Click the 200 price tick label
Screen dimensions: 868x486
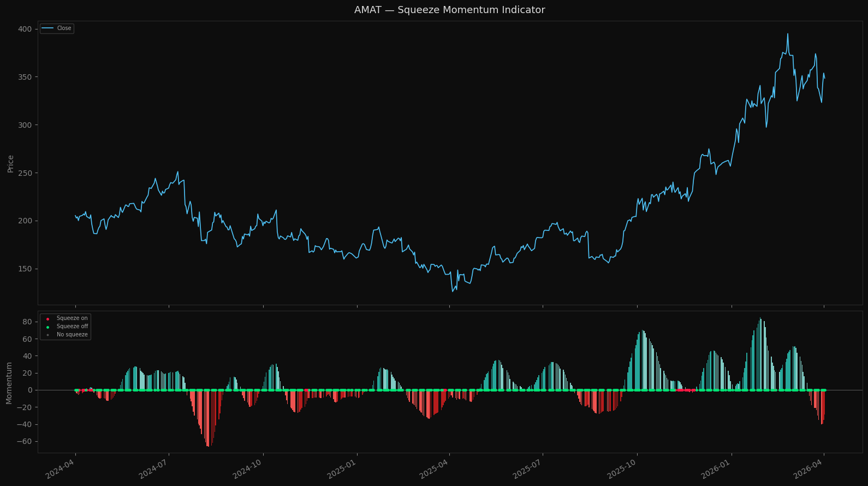click(25, 221)
